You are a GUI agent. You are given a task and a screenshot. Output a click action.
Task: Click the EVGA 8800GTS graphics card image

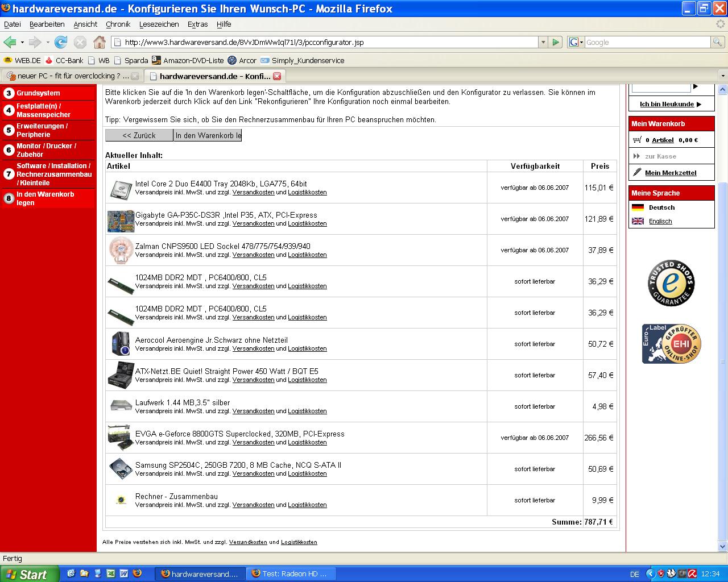[x=121, y=438]
